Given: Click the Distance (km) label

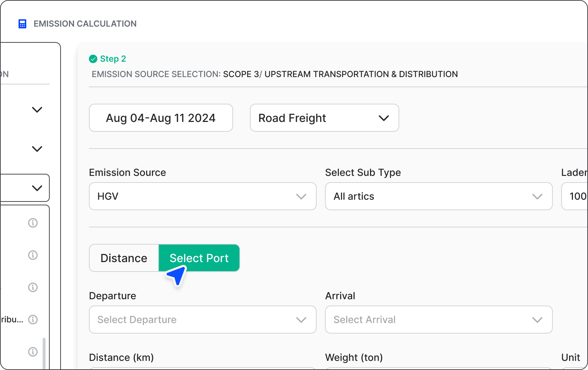Looking at the screenshot, I should tap(121, 357).
